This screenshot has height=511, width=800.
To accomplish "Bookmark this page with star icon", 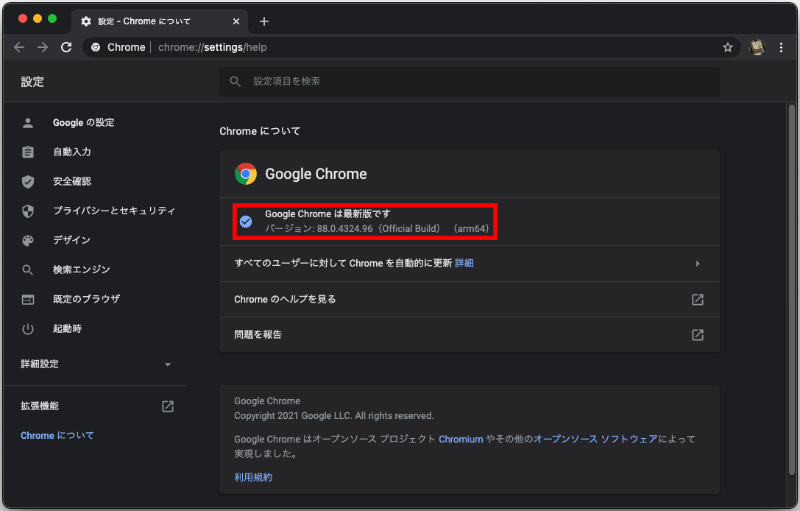I will (x=728, y=47).
